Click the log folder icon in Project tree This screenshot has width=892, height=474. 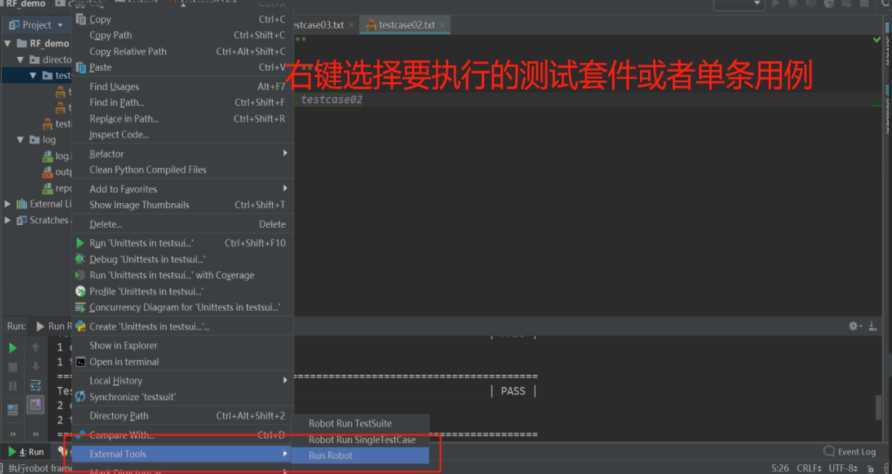coord(35,139)
